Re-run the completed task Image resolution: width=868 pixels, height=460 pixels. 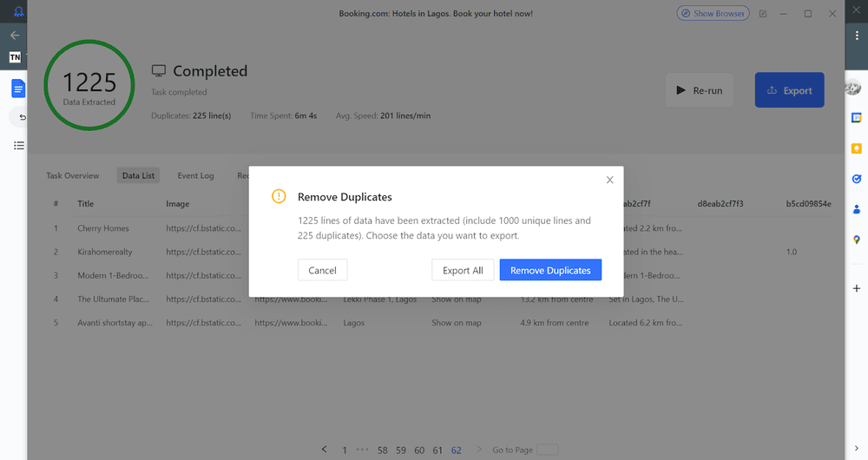point(700,90)
